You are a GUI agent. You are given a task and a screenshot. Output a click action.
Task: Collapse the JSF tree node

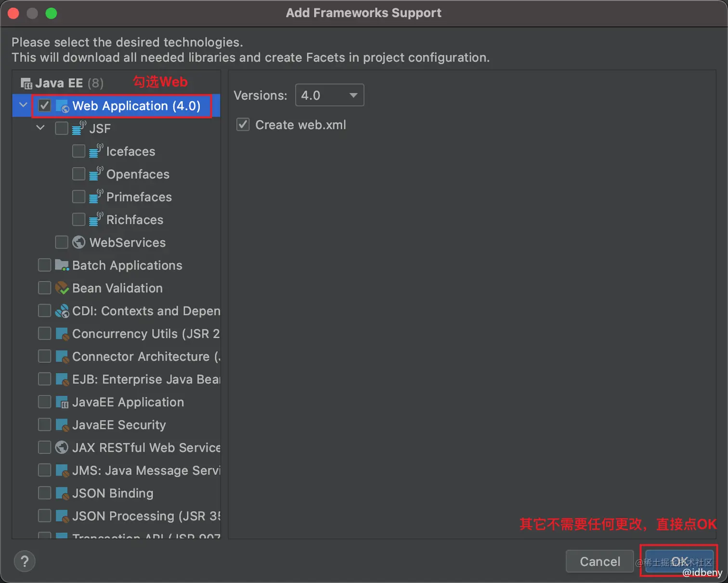(x=40, y=128)
